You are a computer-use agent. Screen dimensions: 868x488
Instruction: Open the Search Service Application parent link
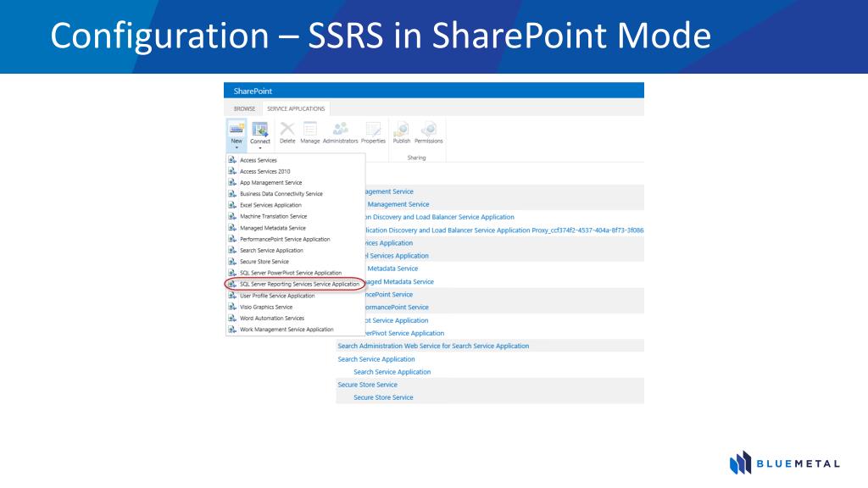[376, 359]
